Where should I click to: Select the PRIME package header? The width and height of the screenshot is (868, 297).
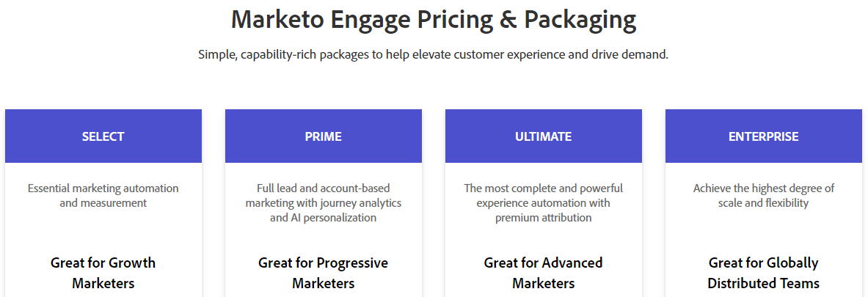pos(324,136)
